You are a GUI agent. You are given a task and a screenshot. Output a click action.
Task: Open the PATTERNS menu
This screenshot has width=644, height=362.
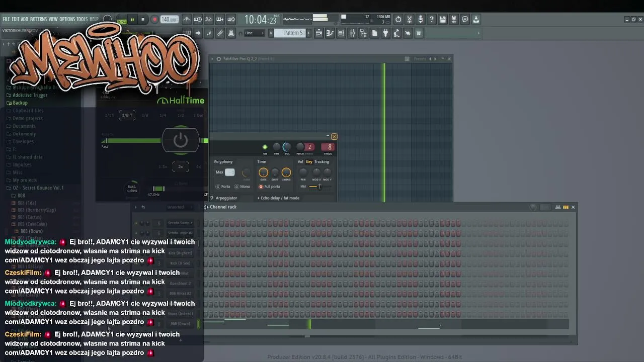click(38, 19)
